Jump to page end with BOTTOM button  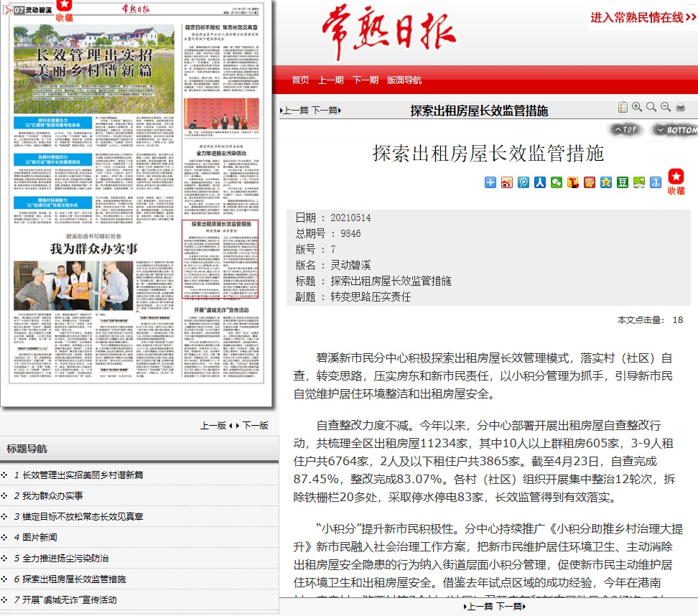(675, 130)
